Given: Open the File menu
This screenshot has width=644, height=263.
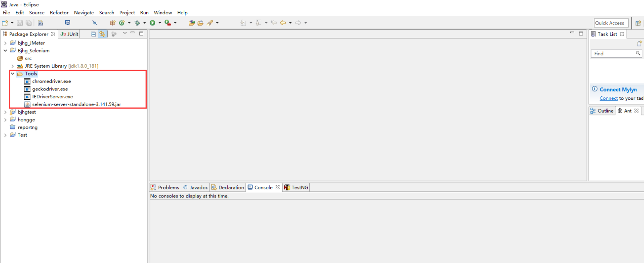Looking at the screenshot, I should pos(7,13).
